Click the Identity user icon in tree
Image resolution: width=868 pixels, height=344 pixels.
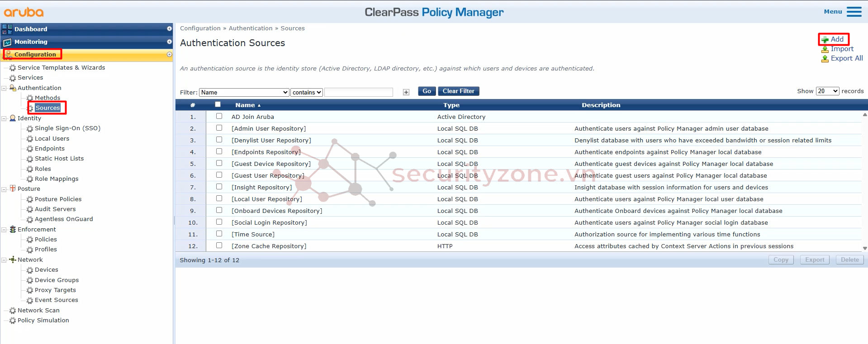13,118
